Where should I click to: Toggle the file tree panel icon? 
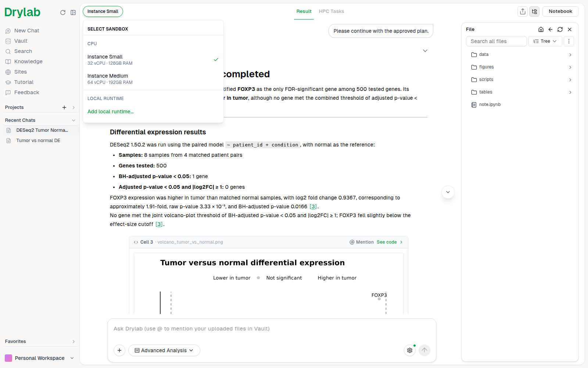pos(534,11)
